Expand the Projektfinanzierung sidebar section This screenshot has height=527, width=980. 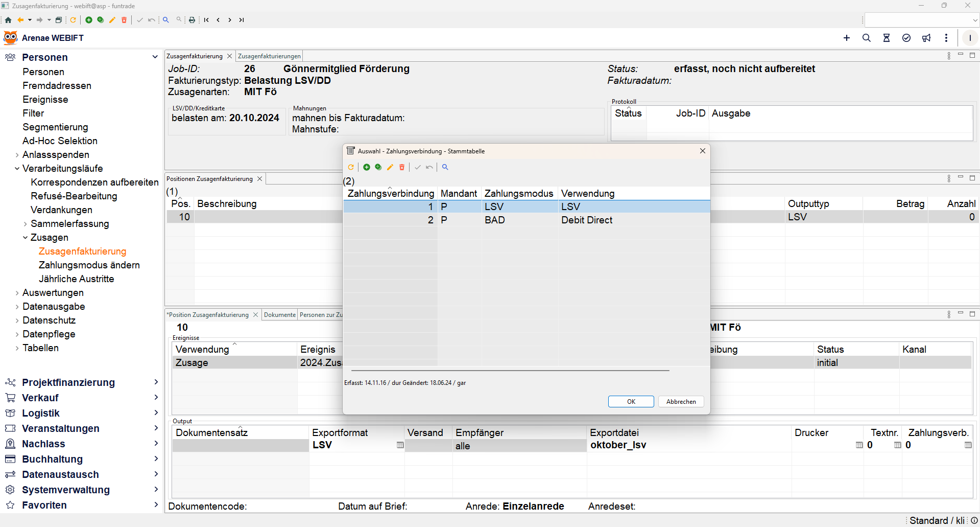click(x=156, y=382)
